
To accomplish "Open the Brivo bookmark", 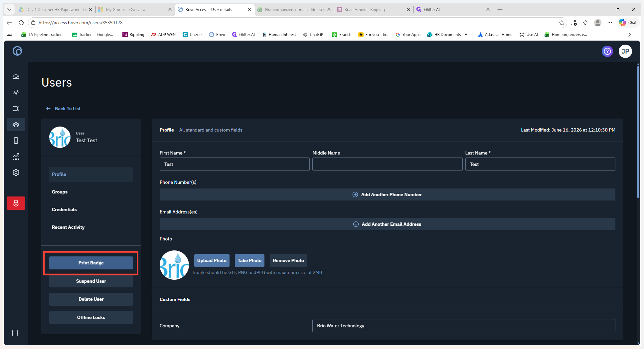I will (x=217, y=35).
